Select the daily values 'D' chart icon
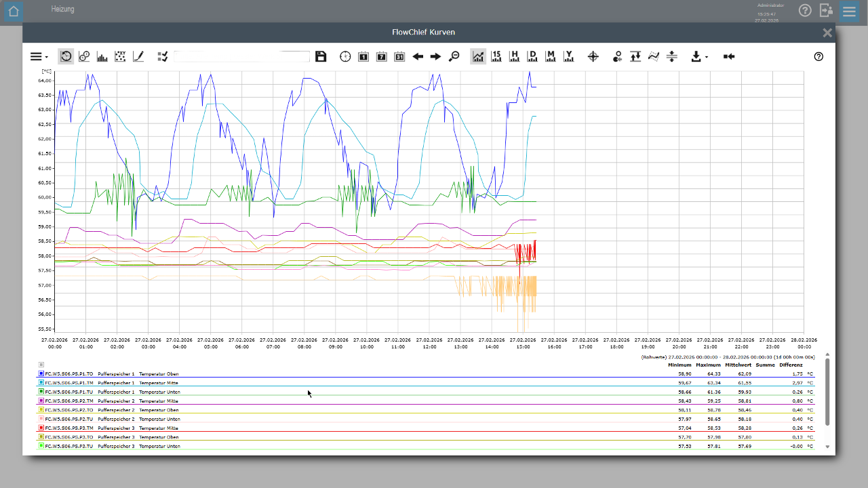The height and width of the screenshot is (488, 868). tap(532, 57)
